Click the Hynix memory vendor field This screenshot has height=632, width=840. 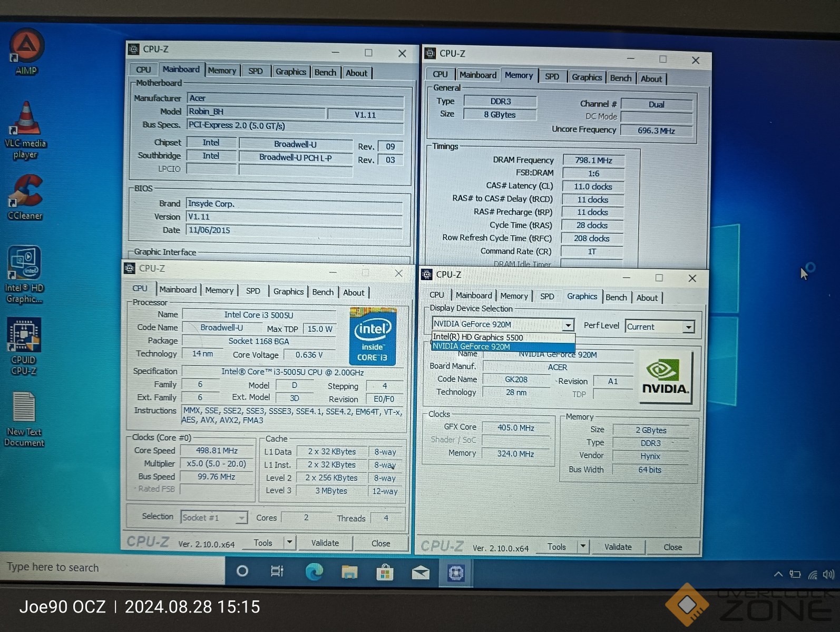[650, 457]
